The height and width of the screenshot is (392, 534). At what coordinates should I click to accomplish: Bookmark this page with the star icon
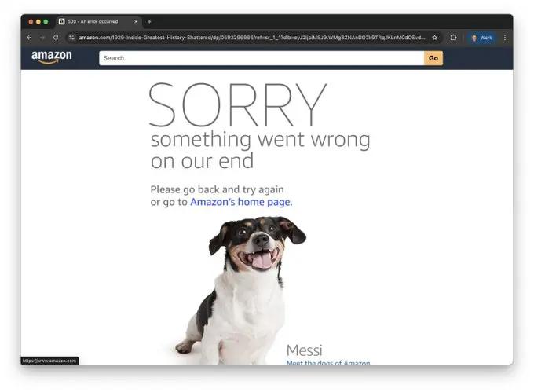pos(434,38)
